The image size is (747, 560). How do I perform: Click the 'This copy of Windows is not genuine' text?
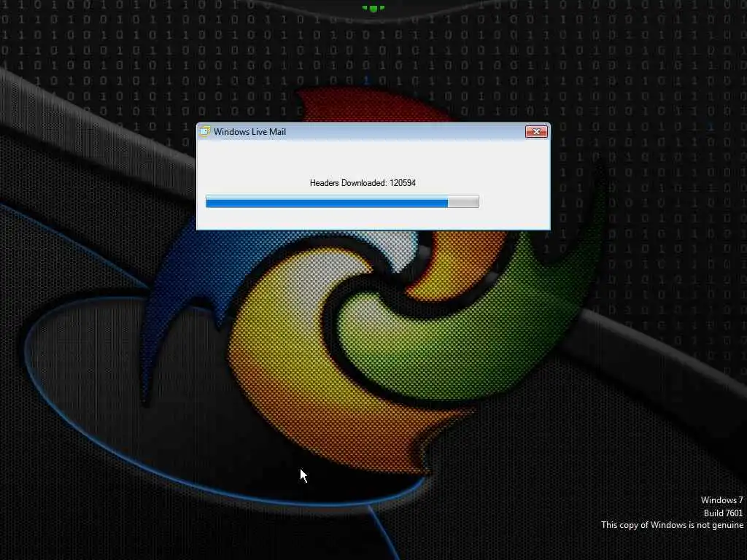pos(672,525)
